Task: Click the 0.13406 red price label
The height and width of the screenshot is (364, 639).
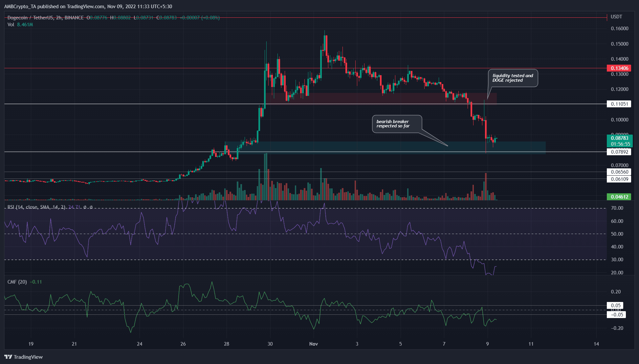Action: tap(619, 68)
